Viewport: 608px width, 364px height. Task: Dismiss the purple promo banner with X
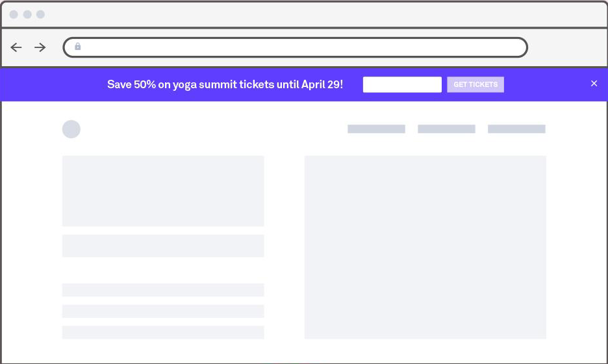[x=594, y=84]
